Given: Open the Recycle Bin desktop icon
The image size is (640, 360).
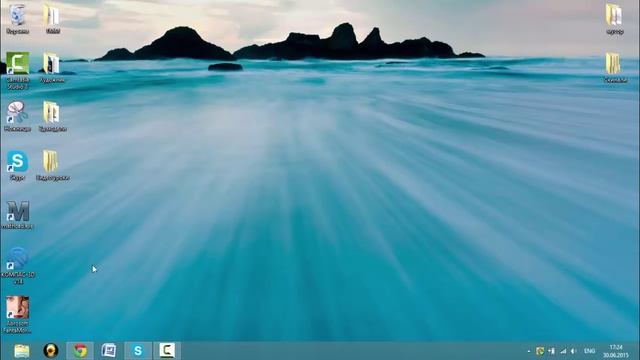Looking at the screenshot, I should pyautogui.click(x=17, y=19).
